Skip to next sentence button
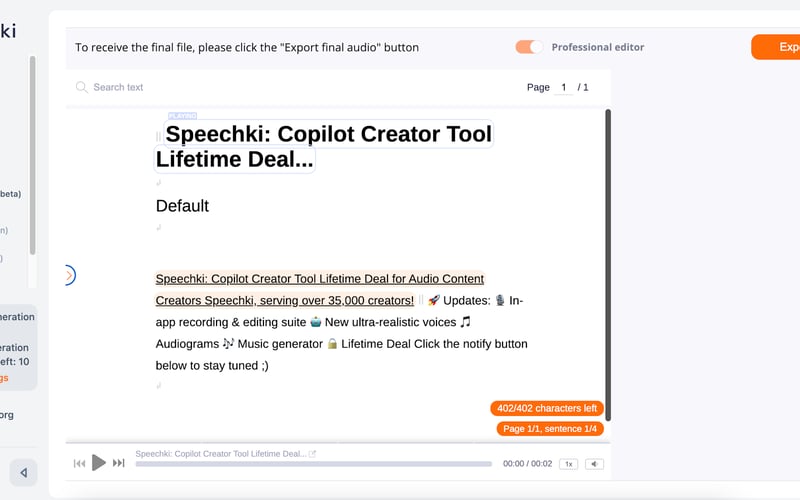Screen dimensions: 800x500 click(118, 463)
